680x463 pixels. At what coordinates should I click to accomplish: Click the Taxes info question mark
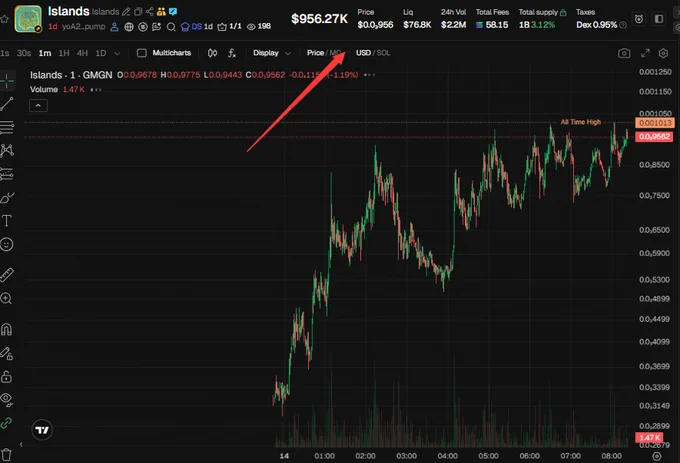623,25
